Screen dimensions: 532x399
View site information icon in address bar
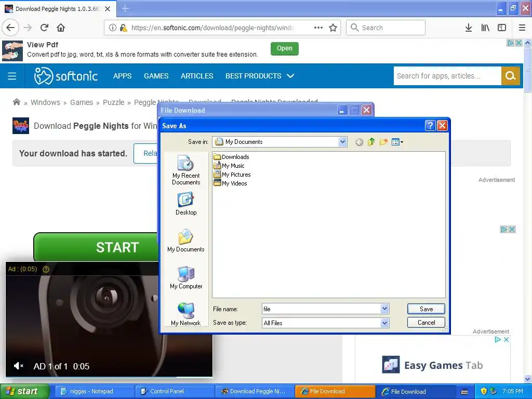(x=113, y=28)
